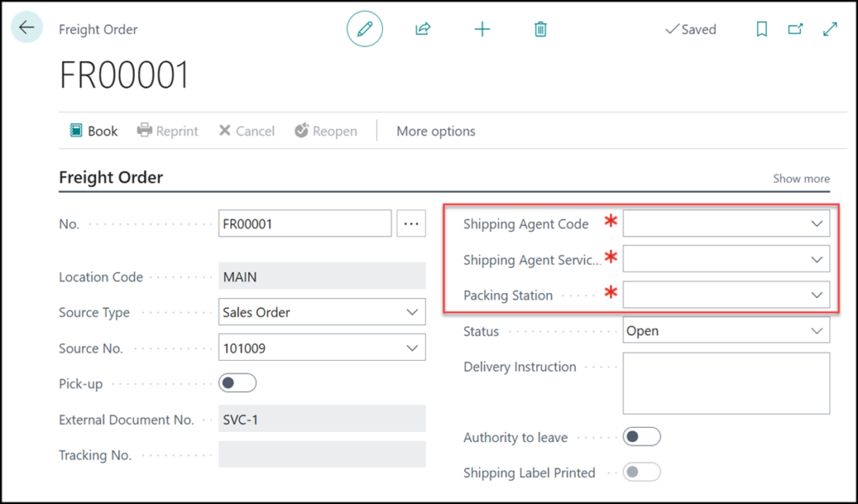Screen dimensions: 858x504
Task: Click the ellipsis button beside No. field
Action: point(411,224)
